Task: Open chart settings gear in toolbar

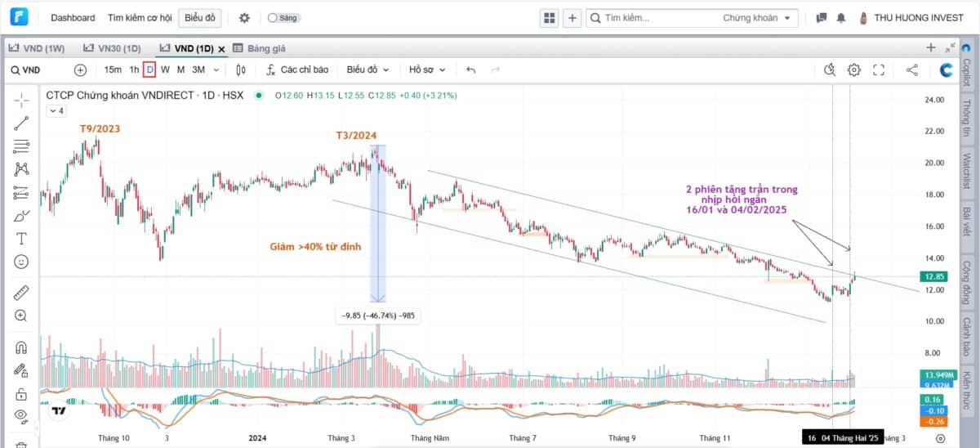Action: 854,70
